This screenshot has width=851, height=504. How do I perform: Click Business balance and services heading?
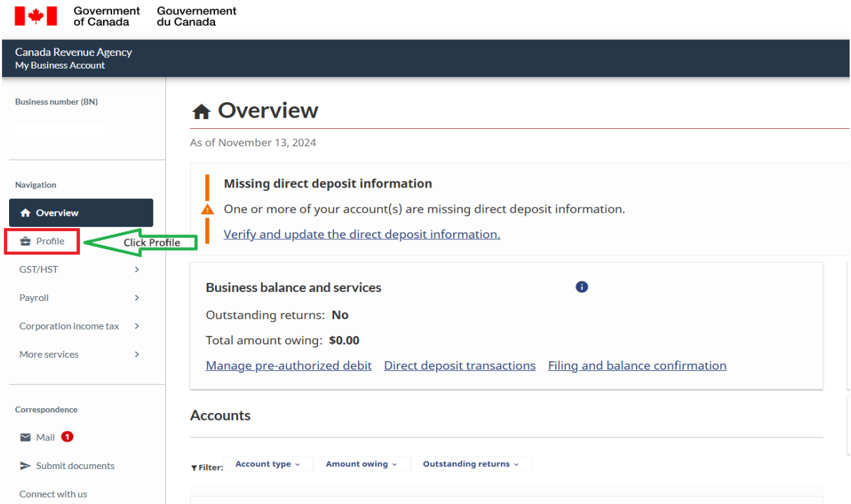pos(293,288)
